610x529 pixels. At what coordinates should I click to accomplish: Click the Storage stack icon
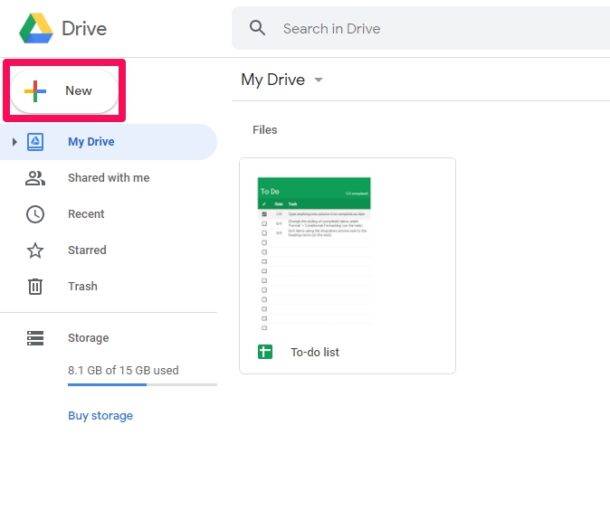(35, 338)
